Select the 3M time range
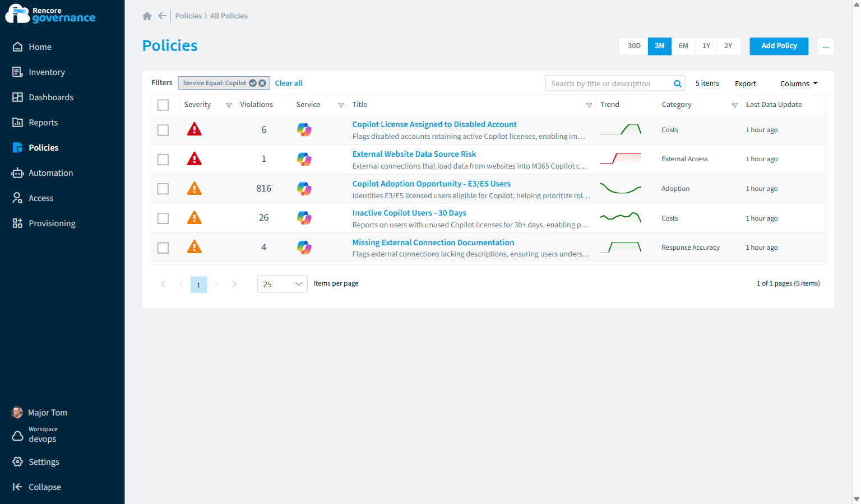The width and height of the screenshot is (861, 504). pyautogui.click(x=660, y=46)
